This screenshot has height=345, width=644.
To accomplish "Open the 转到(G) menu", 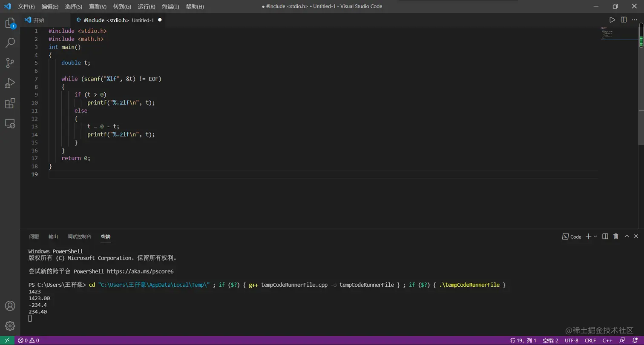I will click(122, 6).
